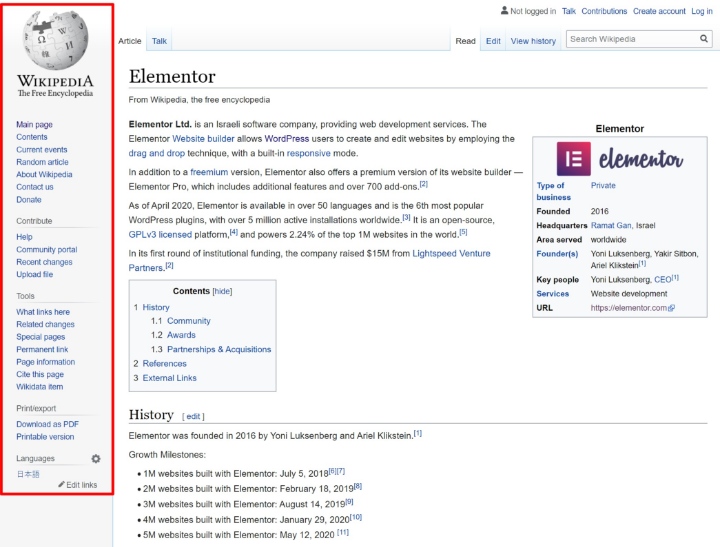Screen dimensions: 720x547
Task: Open the elementor.com external URL link
Action: (632, 308)
